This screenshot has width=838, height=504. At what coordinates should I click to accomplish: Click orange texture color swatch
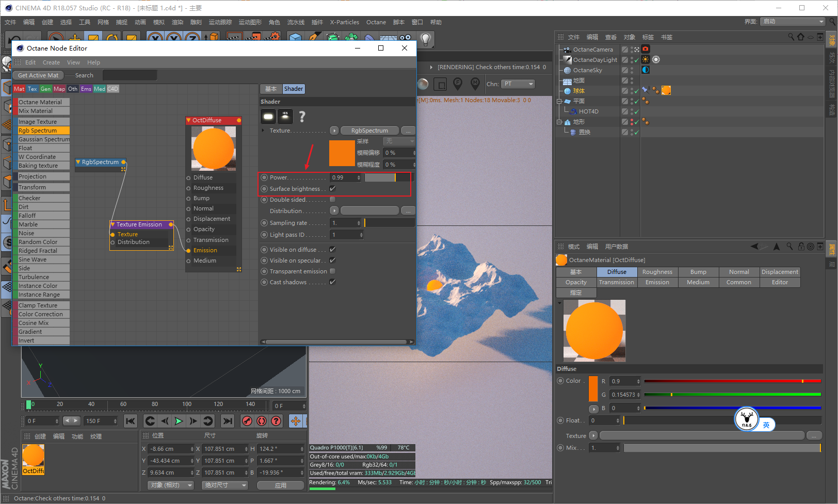click(342, 153)
